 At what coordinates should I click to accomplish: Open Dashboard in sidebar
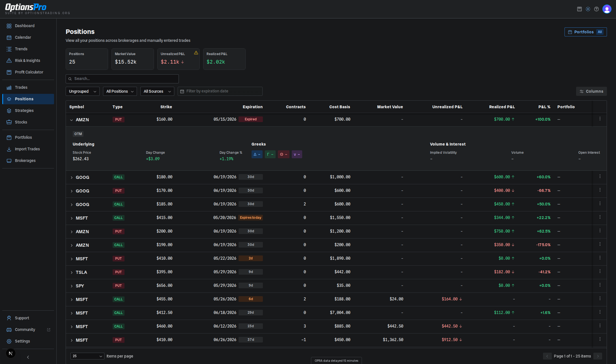pos(28,26)
